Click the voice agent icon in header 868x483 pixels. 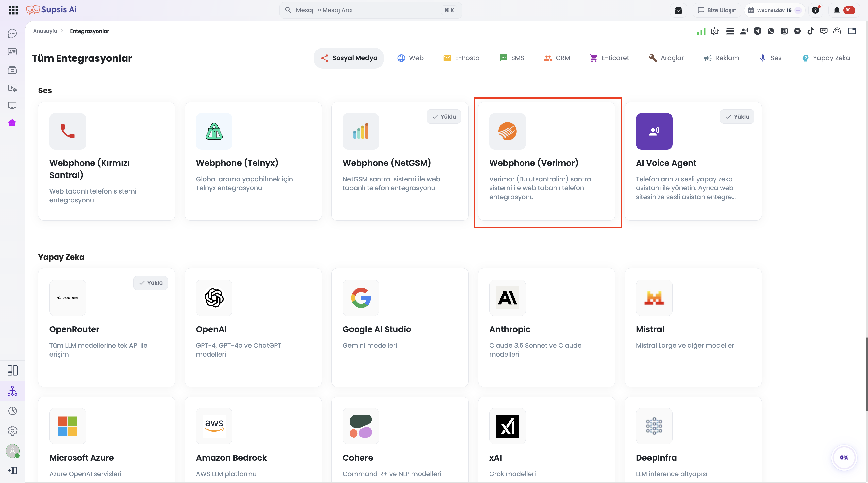744,31
